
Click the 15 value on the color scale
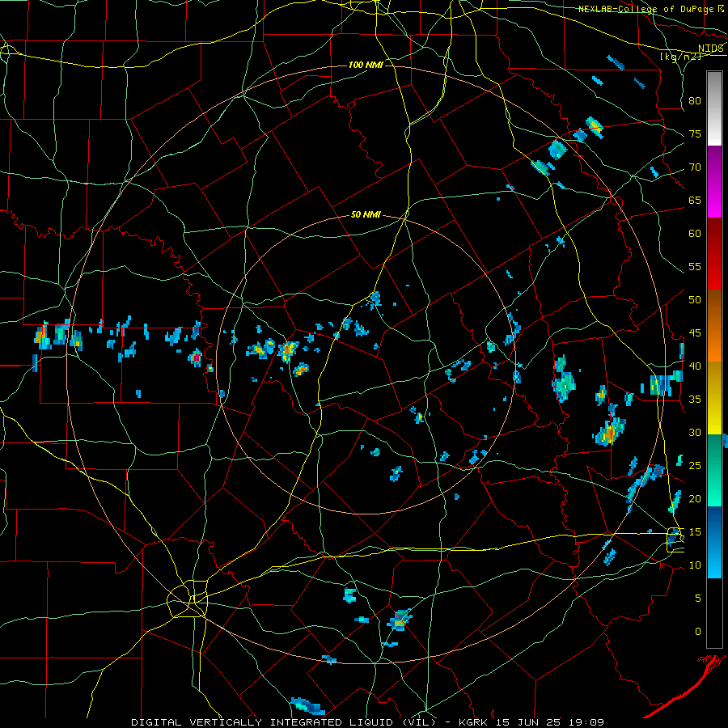click(x=695, y=532)
